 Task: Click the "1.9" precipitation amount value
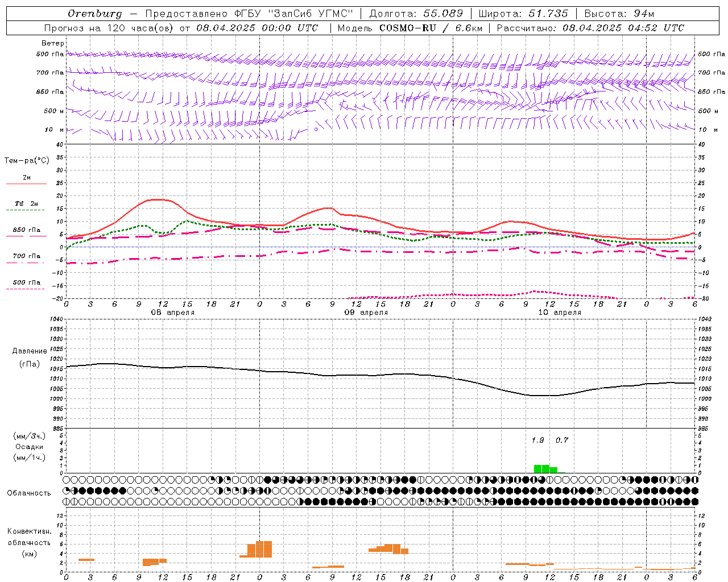point(537,440)
